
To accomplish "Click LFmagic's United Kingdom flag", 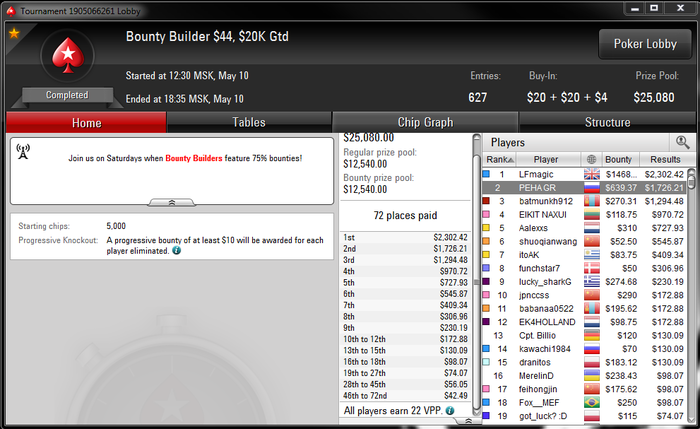I will (592, 174).
